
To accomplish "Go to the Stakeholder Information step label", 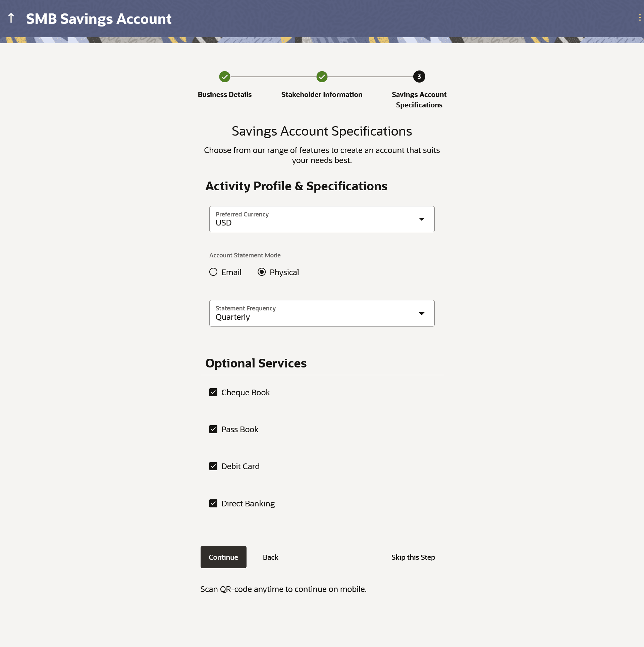I will (322, 95).
